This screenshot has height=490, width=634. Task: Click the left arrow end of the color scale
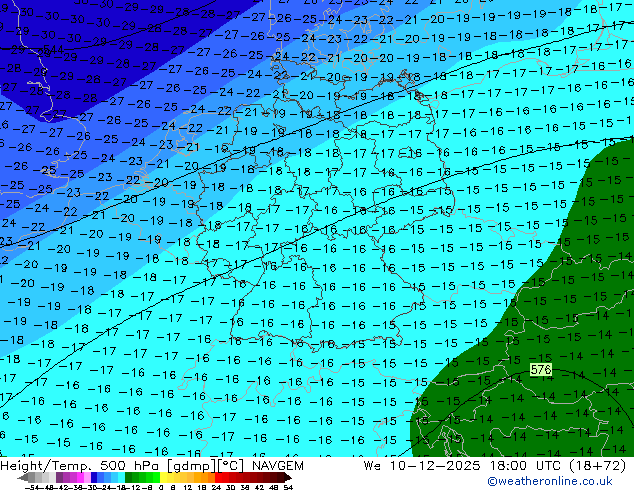tap(22, 477)
